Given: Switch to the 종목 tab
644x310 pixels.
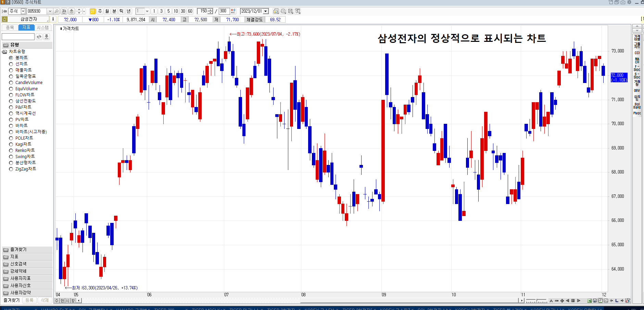Looking at the screenshot, I should point(10,27).
